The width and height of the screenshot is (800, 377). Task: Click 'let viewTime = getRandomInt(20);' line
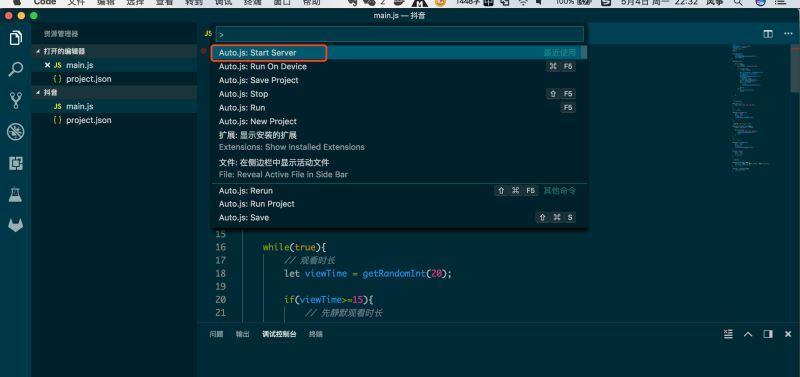tap(368, 273)
